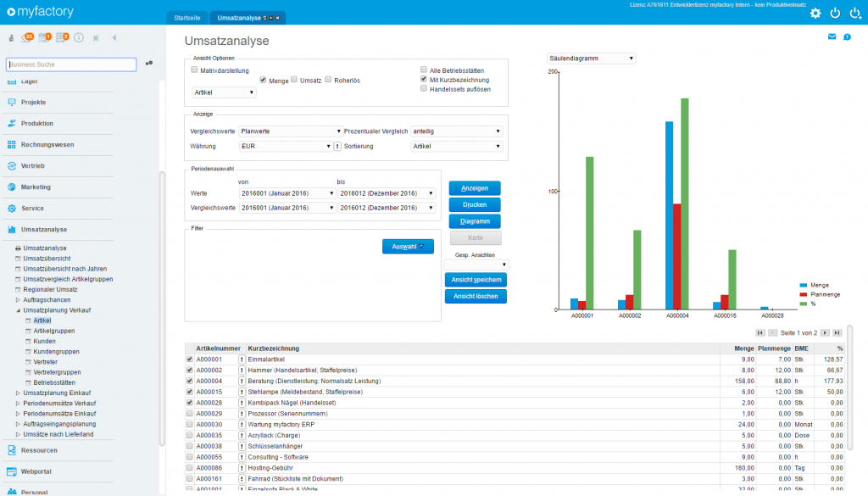868x496 pixels.
Task: Click the logout power icon
Action: click(835, 13)
